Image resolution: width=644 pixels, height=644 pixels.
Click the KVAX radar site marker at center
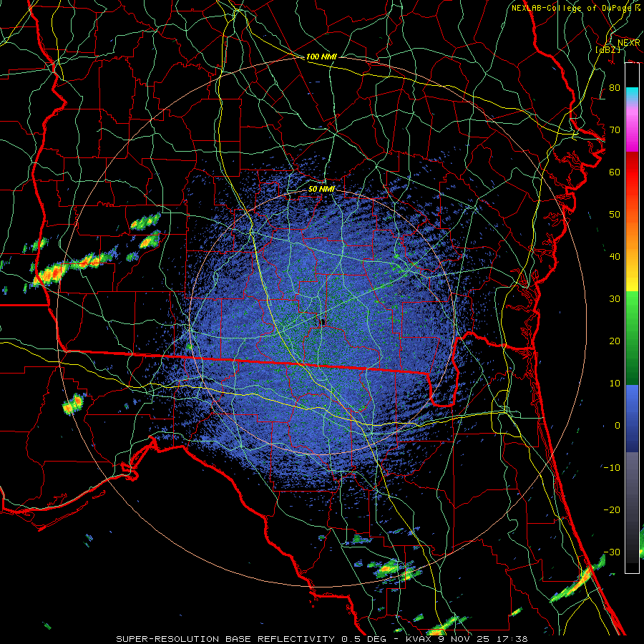[x=323, y=322]
